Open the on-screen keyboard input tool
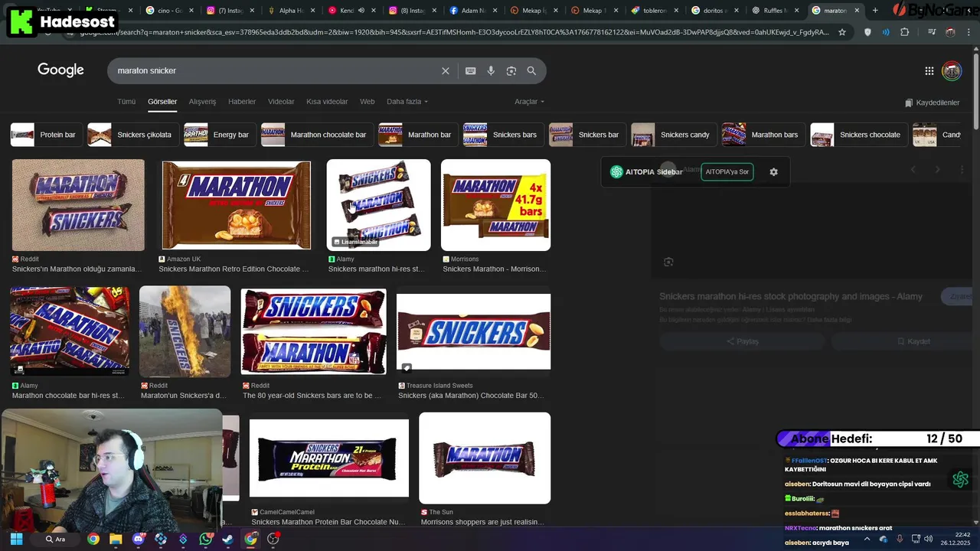The height and width of the screenshot is (551, 980). [x=470, y=70]
